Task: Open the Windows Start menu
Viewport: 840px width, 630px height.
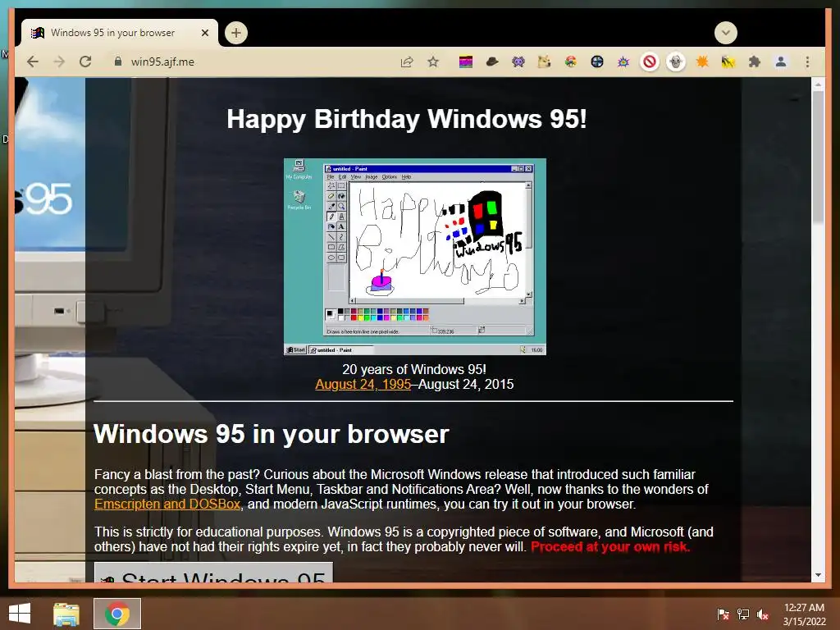Action: [20, 614]
